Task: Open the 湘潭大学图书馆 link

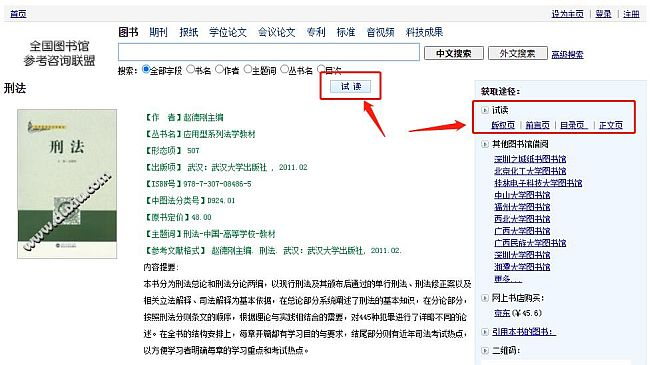Action: (522, 267)
